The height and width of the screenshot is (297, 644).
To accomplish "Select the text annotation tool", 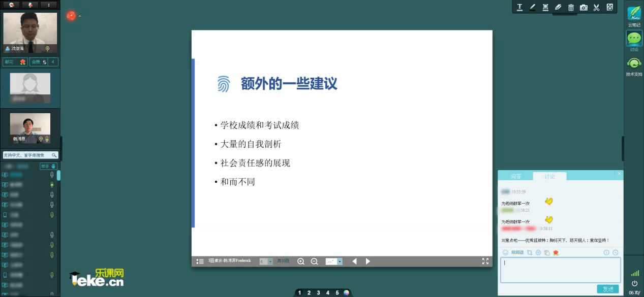I will (x=519, y=7).
